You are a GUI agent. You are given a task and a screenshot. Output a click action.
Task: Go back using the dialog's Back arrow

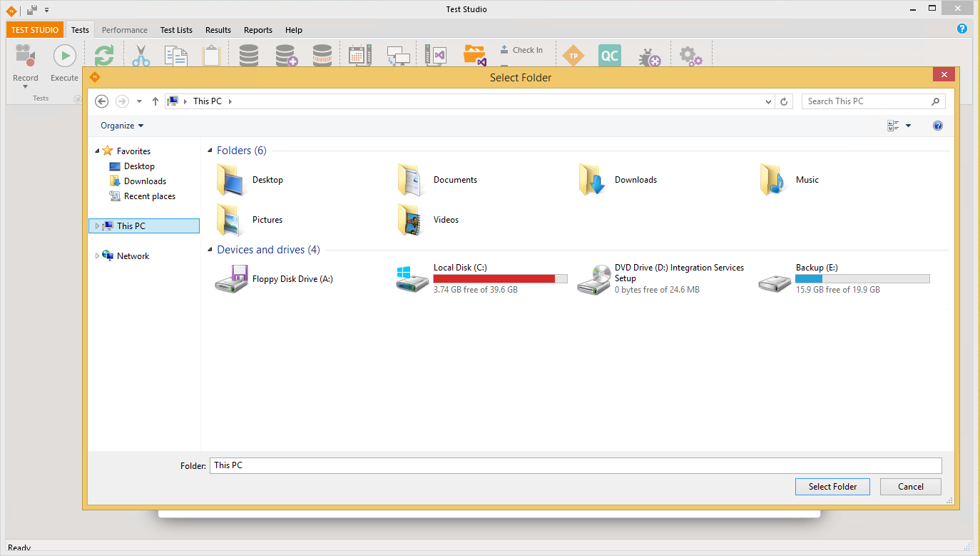pos(101,101)
